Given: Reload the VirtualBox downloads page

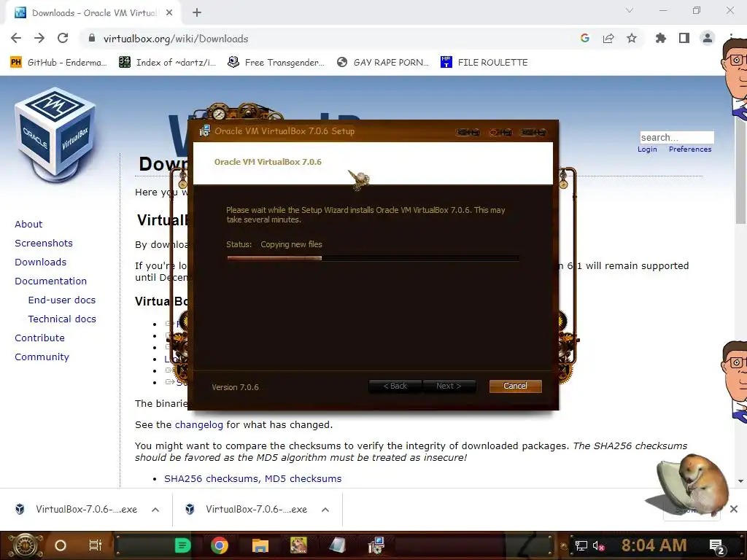Looking at the screenshot, I should click(x=63, y=39).
